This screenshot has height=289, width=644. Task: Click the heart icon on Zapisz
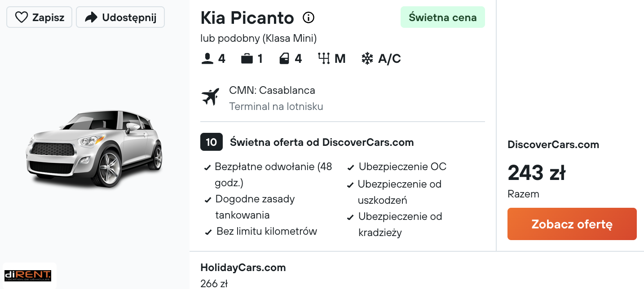coord(22,18)
